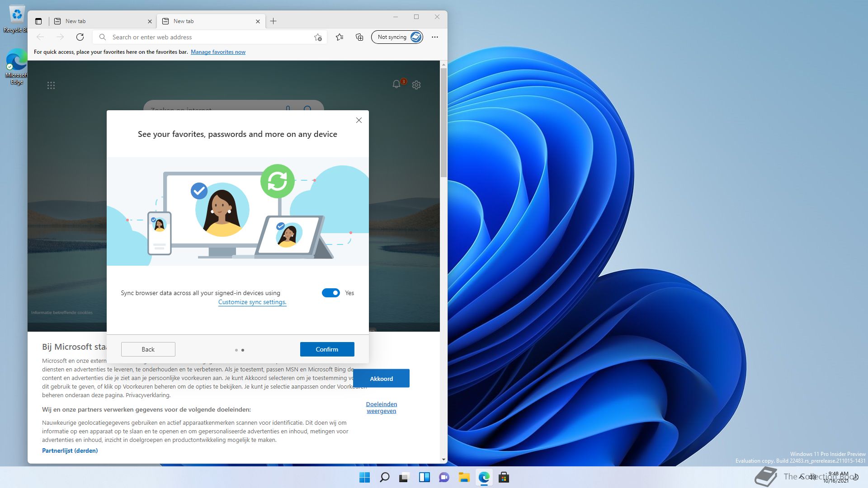Close the first New tab

(x=150, y=21)
